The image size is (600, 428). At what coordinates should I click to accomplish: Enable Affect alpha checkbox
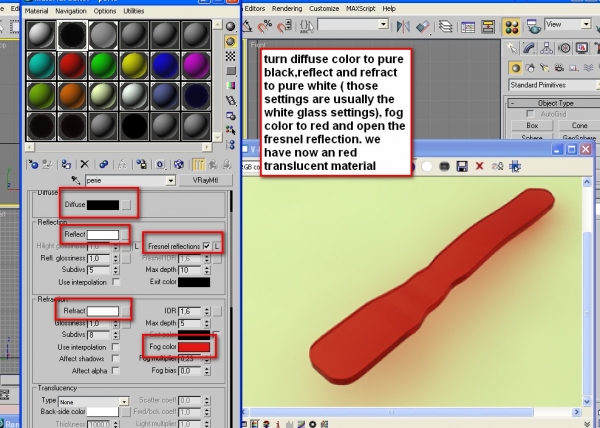pos(116,371)
